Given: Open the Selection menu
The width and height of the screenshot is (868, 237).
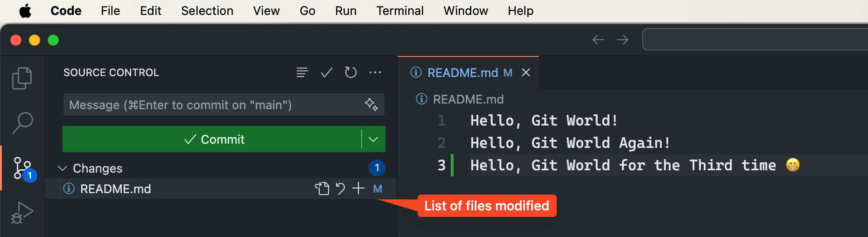Looking at the screenshot, I should [207, 11].
